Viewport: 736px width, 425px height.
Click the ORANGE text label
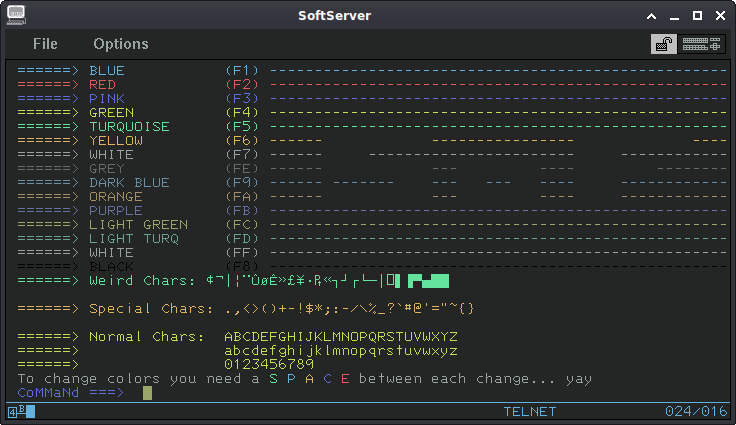click(x=116, y=197)
